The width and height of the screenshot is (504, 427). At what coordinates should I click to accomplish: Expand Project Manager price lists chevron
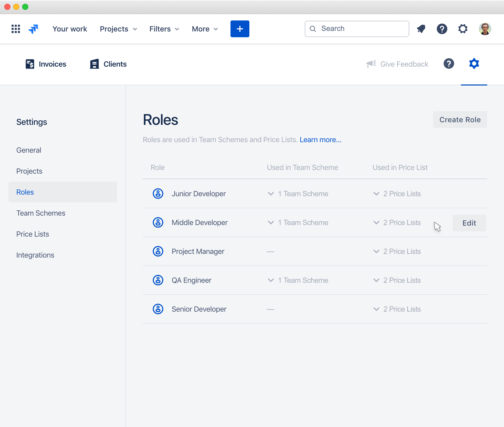point(376,252)
